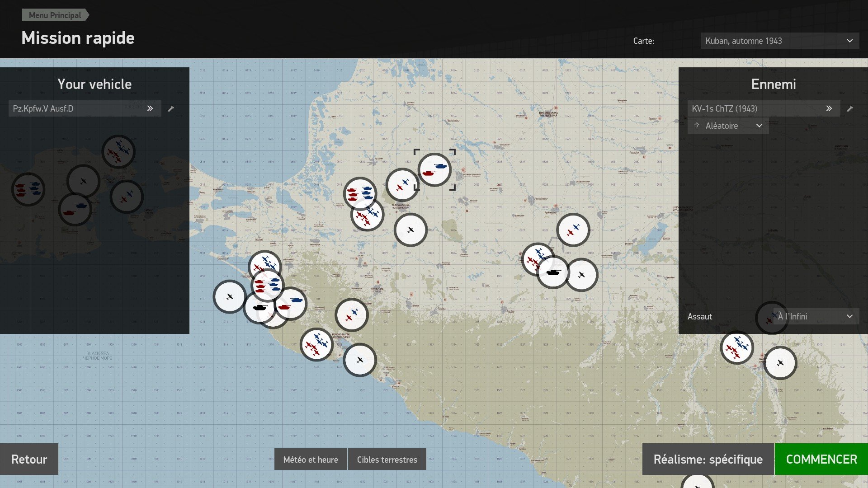This screenshot has width=868, height=488.
Task: Open the wrench settings for Pz.Kpfw.V Ausf.D
Action: tap(171, 108)
